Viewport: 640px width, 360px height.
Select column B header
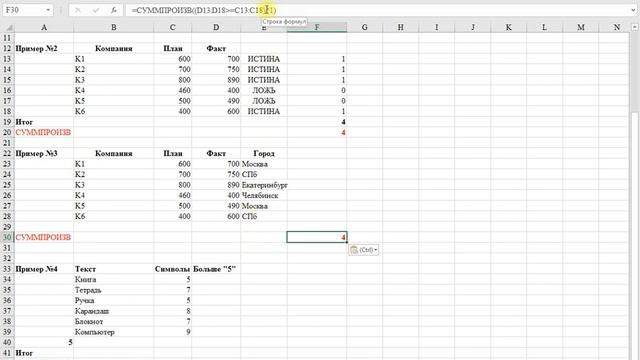(x=113, y=27)
